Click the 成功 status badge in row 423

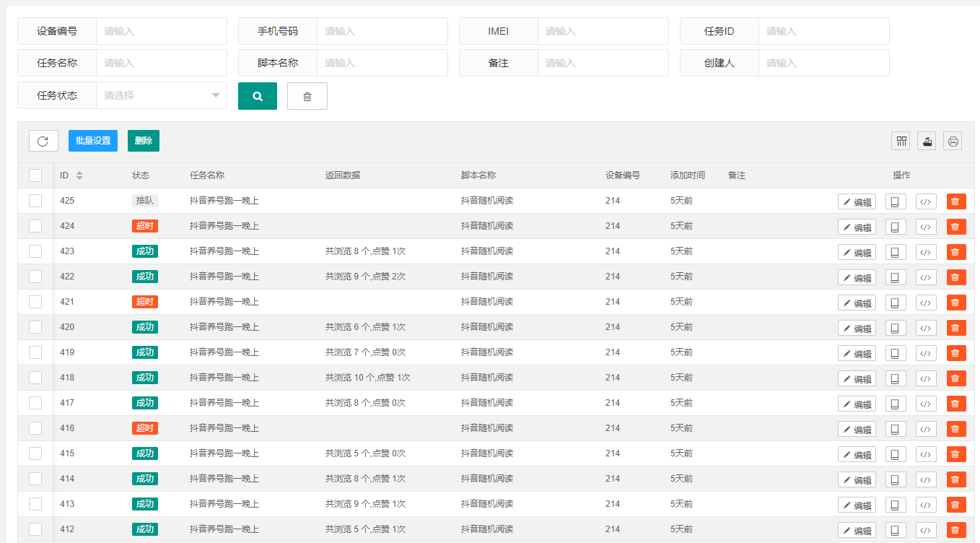point(145,251)
